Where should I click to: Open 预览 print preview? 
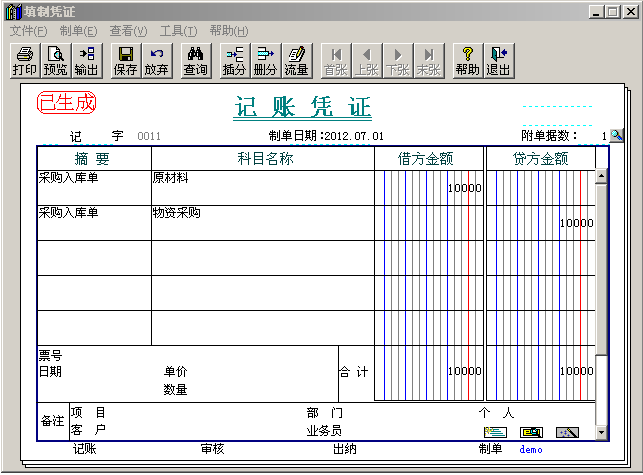(55, 61)
